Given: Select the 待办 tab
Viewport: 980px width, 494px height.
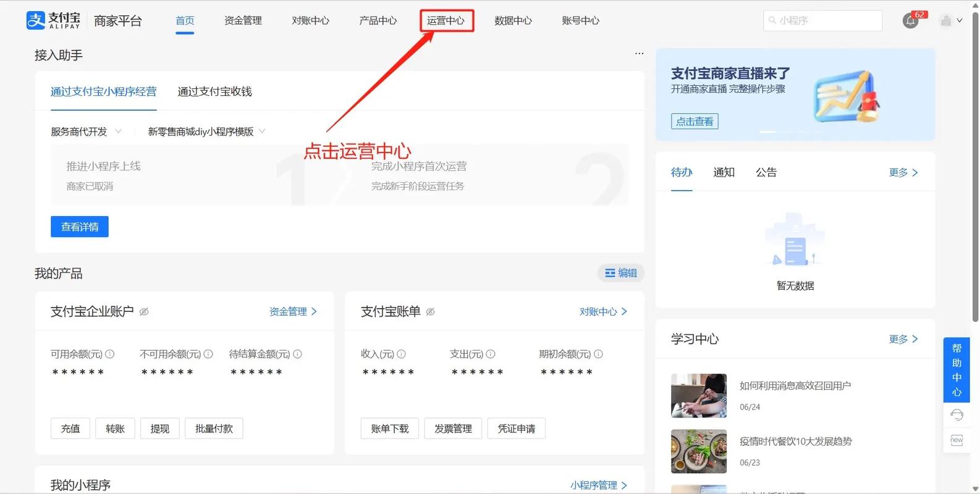Looking at the screenshot, I should point(682,172).
